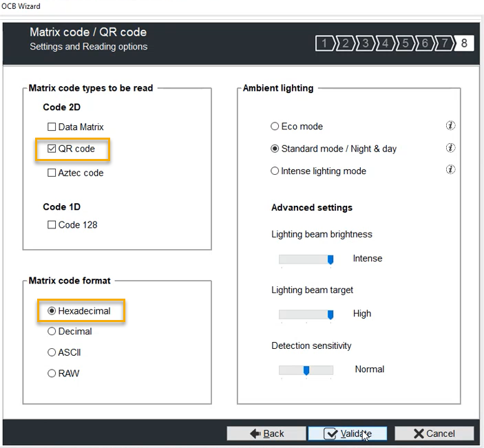The width and height of the screenshot is (484, 448).
Task: Jump to wizard step 4 indicator
Action: (x=385, y=44)
